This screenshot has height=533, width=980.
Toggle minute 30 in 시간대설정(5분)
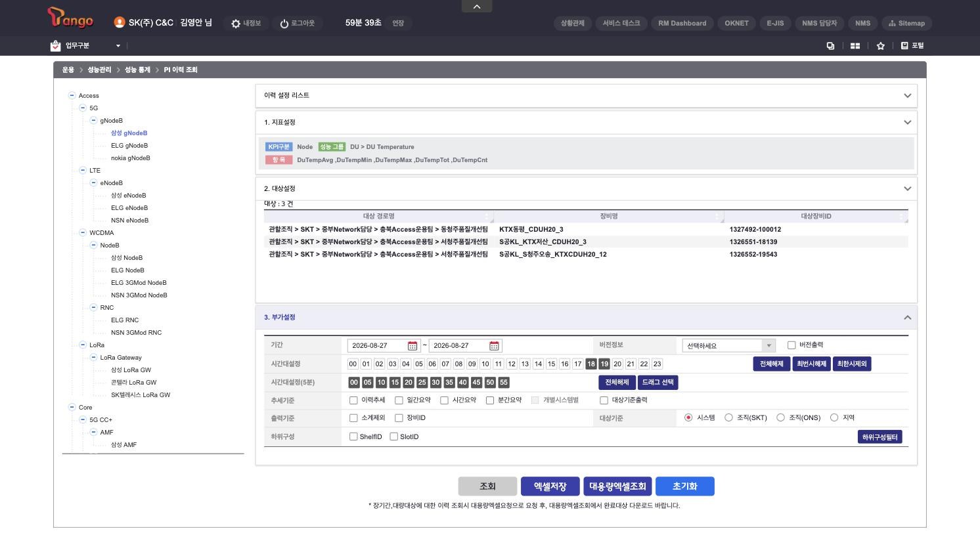pos(435,383)
